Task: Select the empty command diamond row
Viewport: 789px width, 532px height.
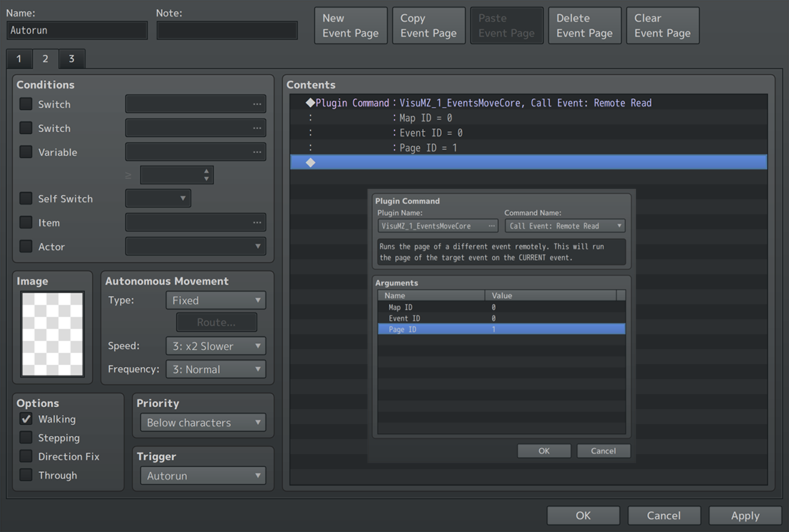Action: 528,163
